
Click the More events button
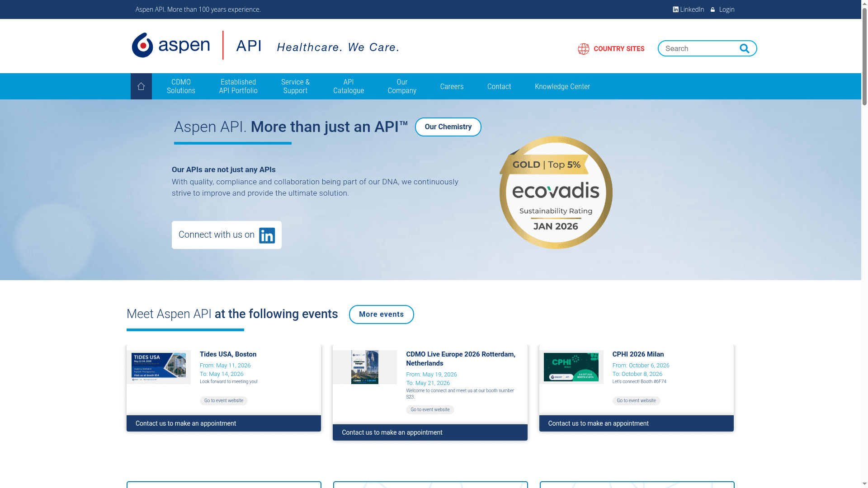point(381,314)
